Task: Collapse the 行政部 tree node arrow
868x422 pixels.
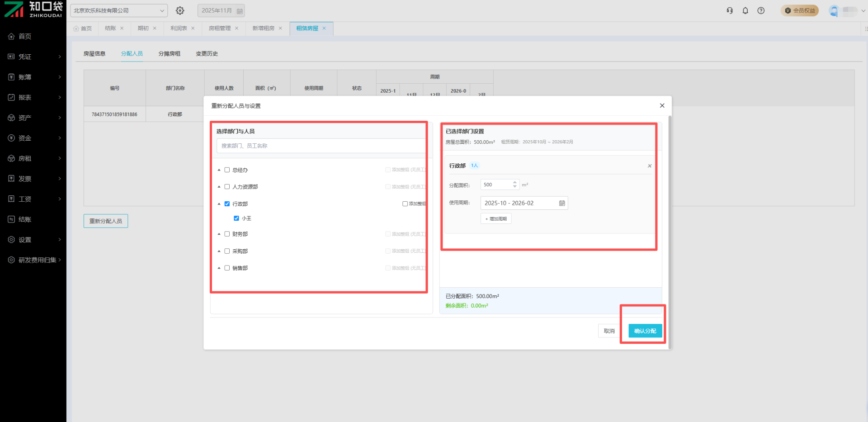Action: pyautogui.click(x=219, y=204)
